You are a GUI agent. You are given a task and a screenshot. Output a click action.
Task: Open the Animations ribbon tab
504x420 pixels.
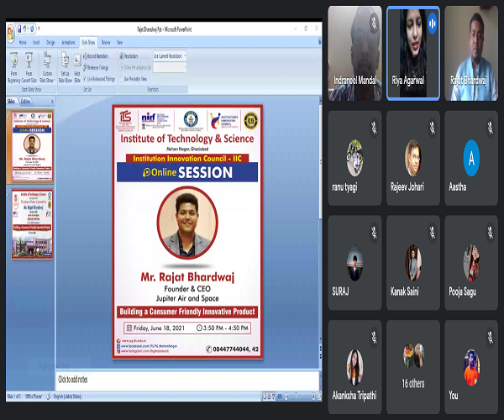[68, 42]
